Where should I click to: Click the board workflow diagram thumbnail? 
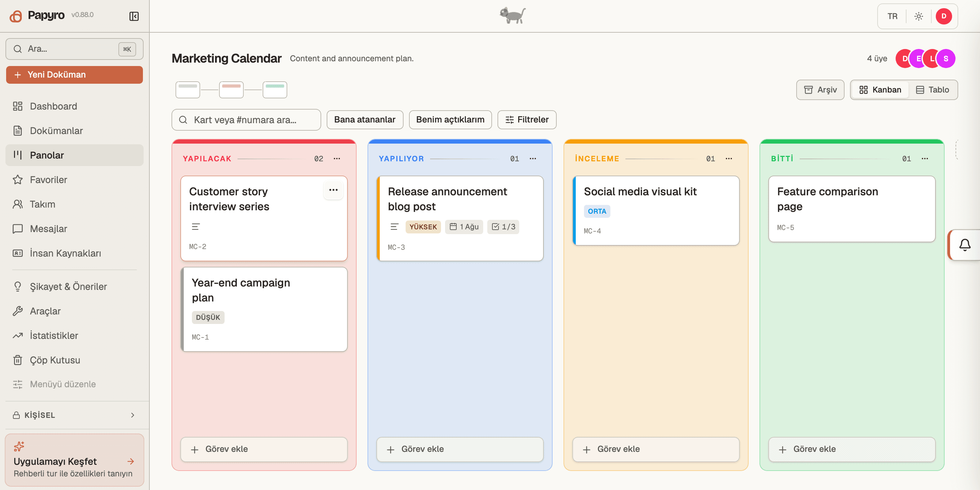(231, 90)
